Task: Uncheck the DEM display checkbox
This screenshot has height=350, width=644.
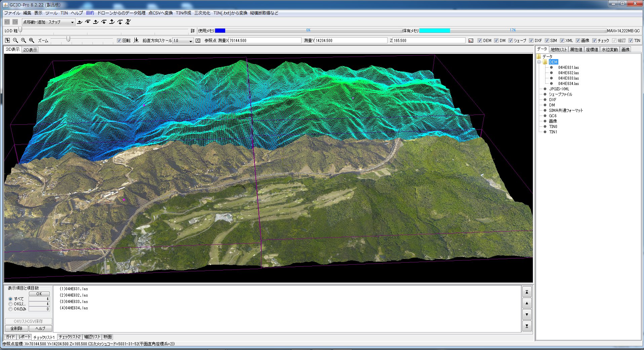Action: (x=480, y=41)
